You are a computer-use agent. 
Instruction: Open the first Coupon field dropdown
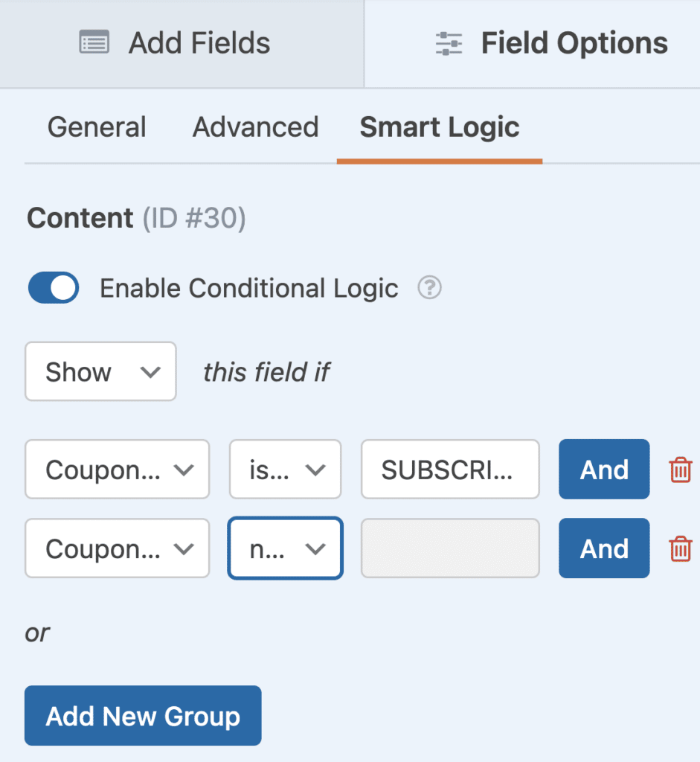117,470
